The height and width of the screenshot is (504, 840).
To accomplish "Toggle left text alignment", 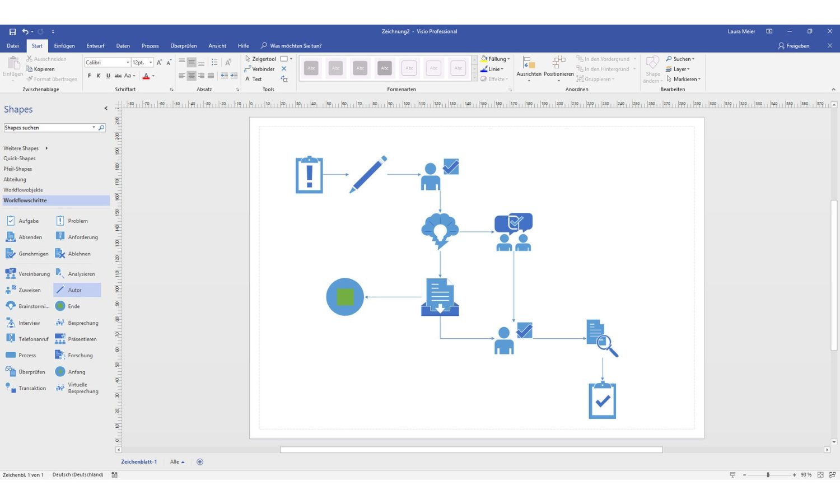I will click(182, 76).
